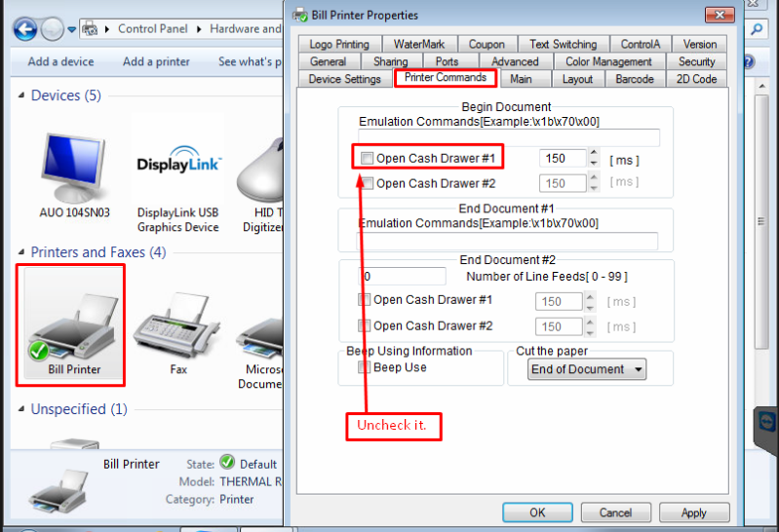Select the Bill Printer device icon
Image resolution: width=779 pixels, height=532 pixels.
click(x=73, y=325)
